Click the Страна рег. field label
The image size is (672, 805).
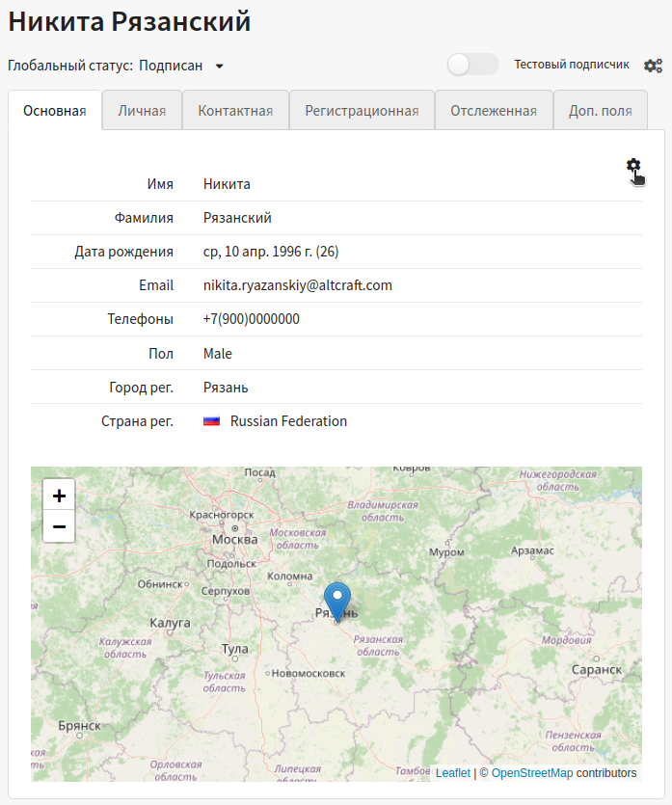click(137, 421)
